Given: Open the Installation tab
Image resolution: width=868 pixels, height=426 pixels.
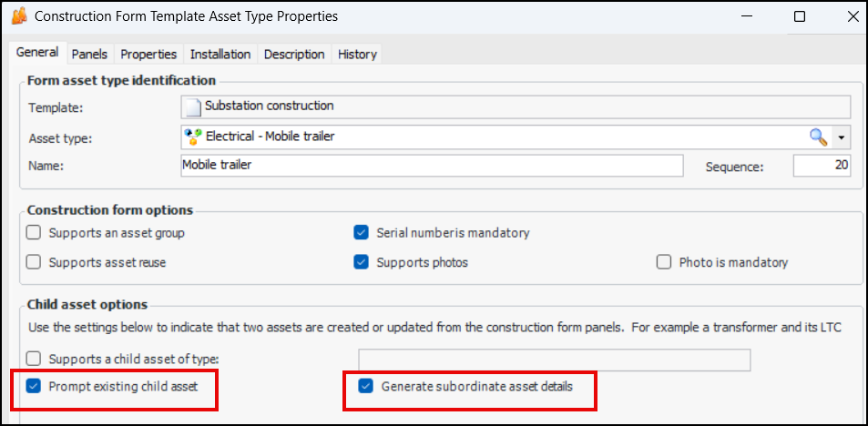Looking at the screenshot, I should point(220,55).
